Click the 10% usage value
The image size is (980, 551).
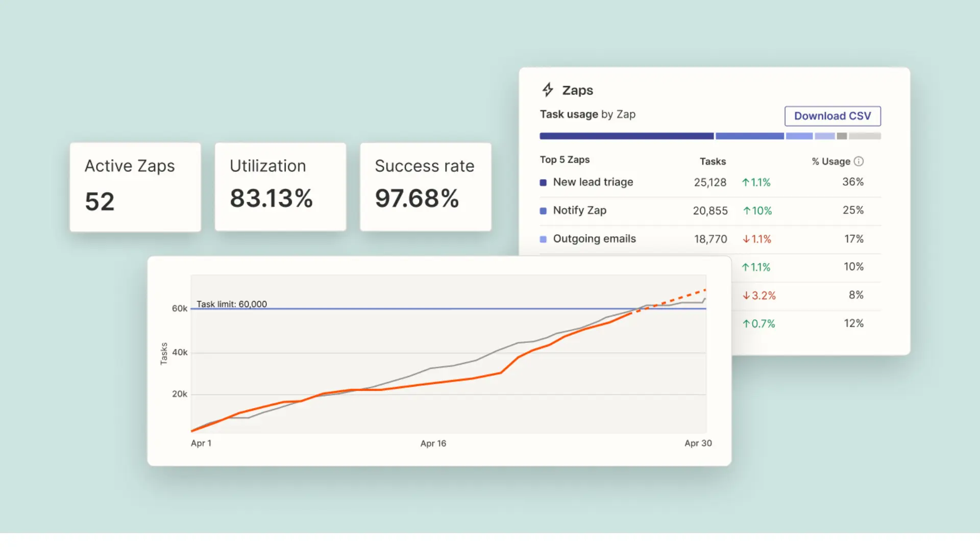pyautogui.click(x=853, y=266)
